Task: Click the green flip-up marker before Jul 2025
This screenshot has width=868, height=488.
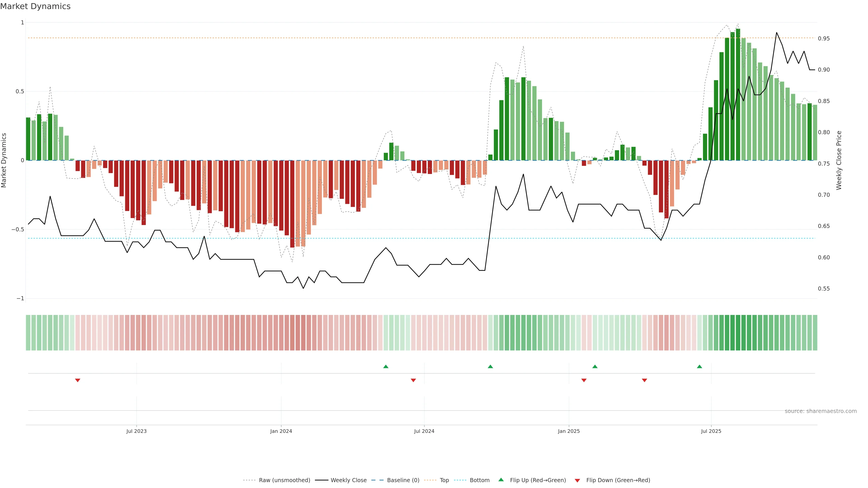Action: click(x=700, y=366)
